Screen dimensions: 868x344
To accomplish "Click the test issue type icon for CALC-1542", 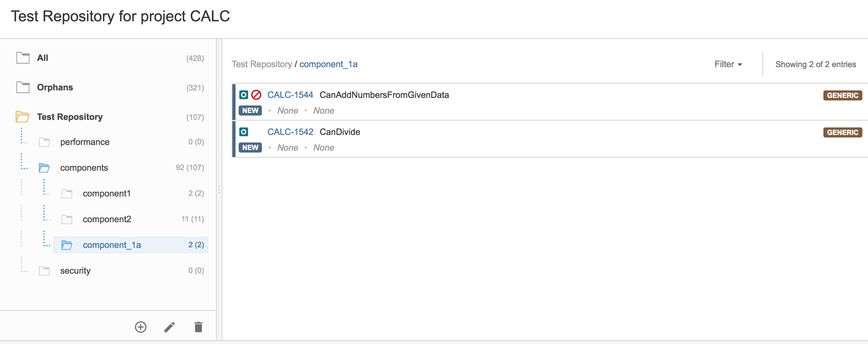I will point(244,132).
